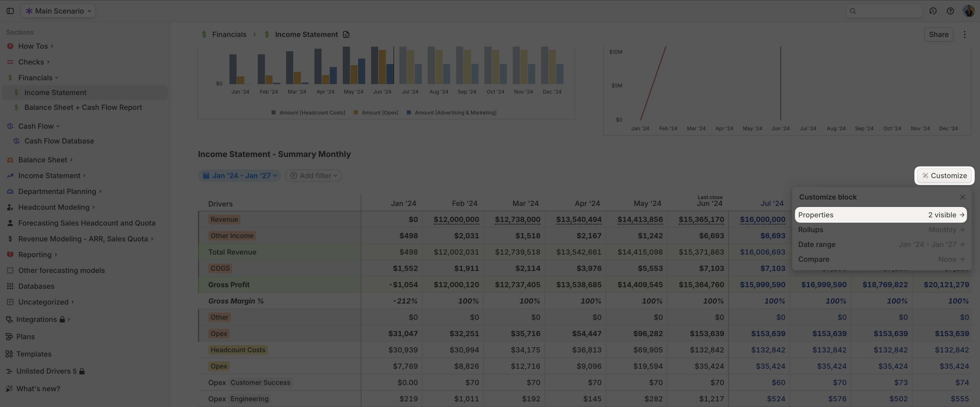Select the Headcount Modeling section icon
This screenshot has width=980, height=407.
[9, 207]
